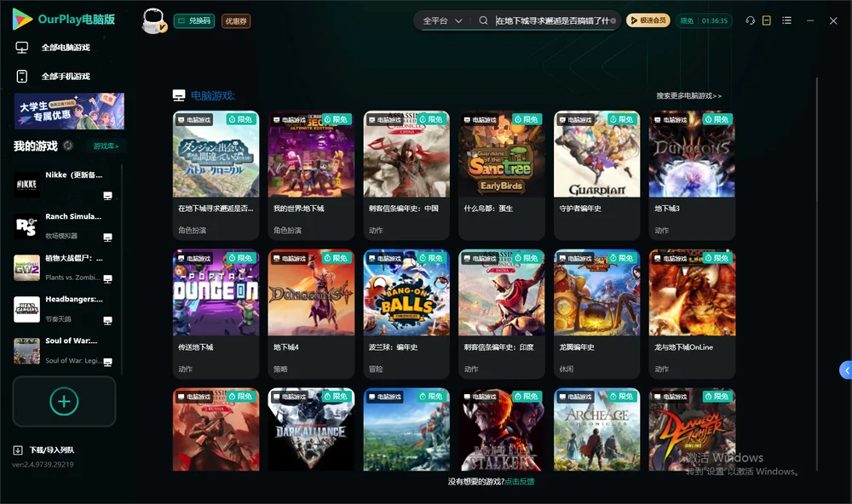The width and height of the screenshot is (852, 504).
Task: Expand the blue side panel arrow
Action: [x=846, y=370]
